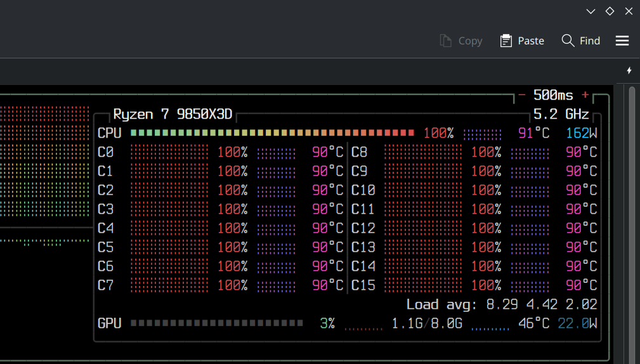Click the 2.02 load average value
Viewport: 640px width, 364px height.
[x=581, y=304]
